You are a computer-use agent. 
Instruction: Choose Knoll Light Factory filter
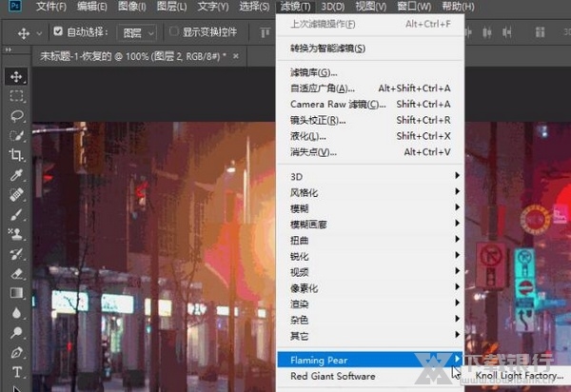(519, 375)
